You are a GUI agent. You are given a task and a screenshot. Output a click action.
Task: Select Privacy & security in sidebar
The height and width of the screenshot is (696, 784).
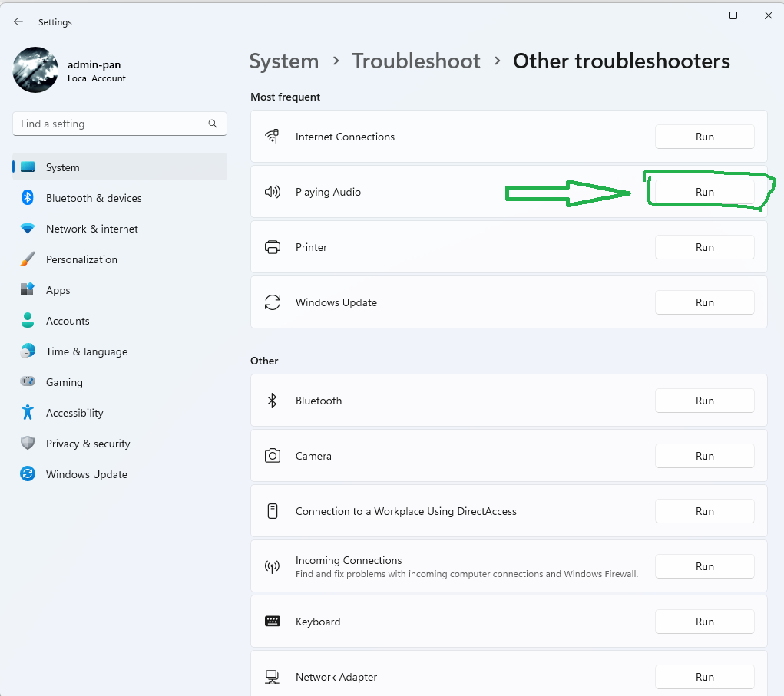[x=120, y=444]
